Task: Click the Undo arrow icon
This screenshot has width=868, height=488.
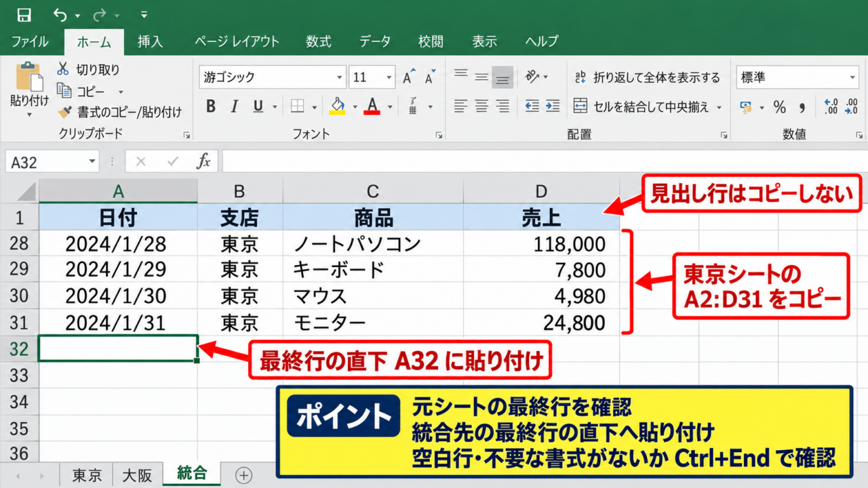Action: pos(60,14)
